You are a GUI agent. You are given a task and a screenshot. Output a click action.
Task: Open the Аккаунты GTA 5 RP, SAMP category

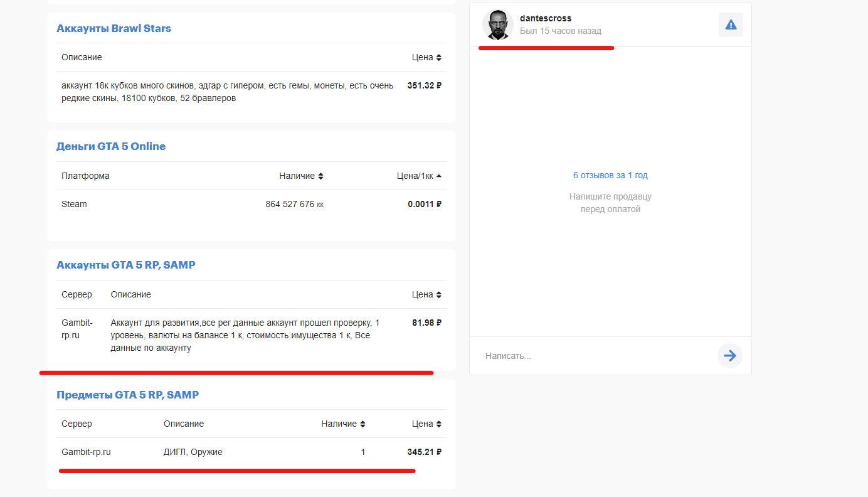(125, 265)
